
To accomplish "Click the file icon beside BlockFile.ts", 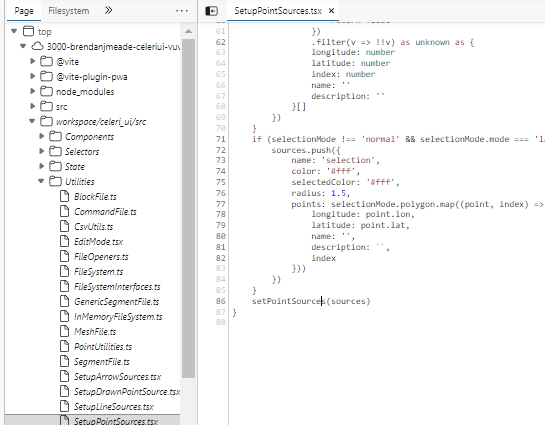I will point(64,196).
